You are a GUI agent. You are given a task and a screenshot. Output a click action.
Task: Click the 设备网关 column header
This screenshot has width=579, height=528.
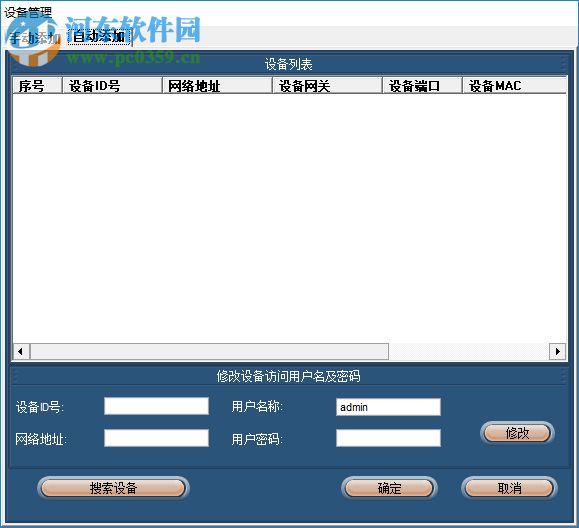[x=328, y=86]
